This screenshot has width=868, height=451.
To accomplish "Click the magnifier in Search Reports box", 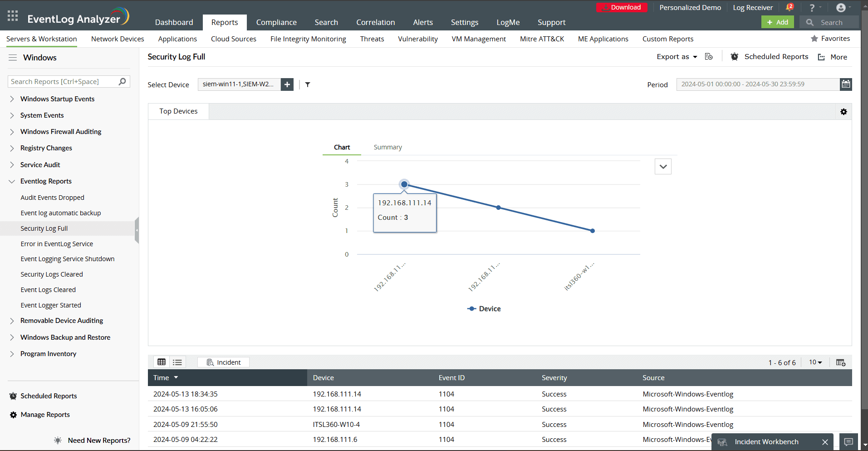I will pyautogui.click(x=122, y=81).
